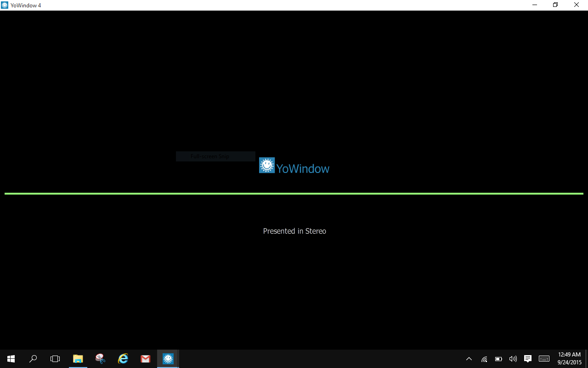
Task: Open the Action Center notifications icon
Action: [528, 359]
